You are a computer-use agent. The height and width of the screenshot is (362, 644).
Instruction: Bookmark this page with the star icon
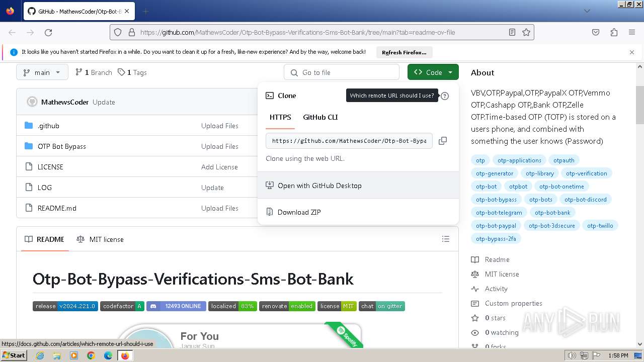526,32
